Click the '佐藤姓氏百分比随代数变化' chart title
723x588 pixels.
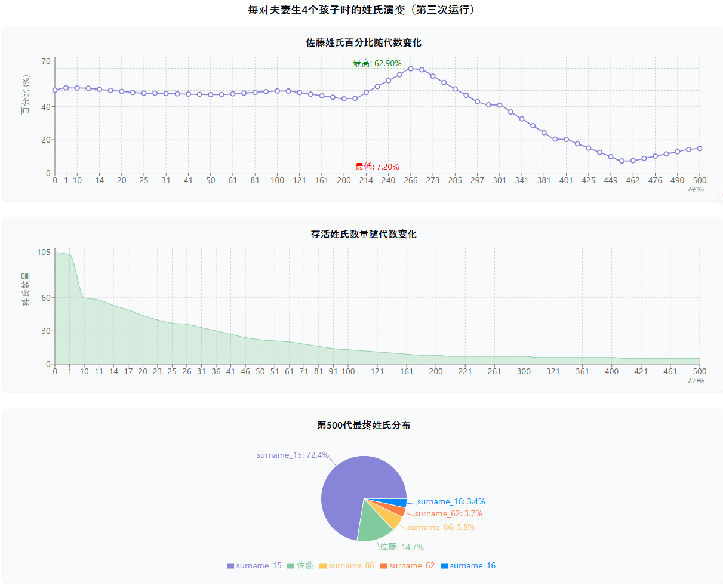tap(364, 42)
